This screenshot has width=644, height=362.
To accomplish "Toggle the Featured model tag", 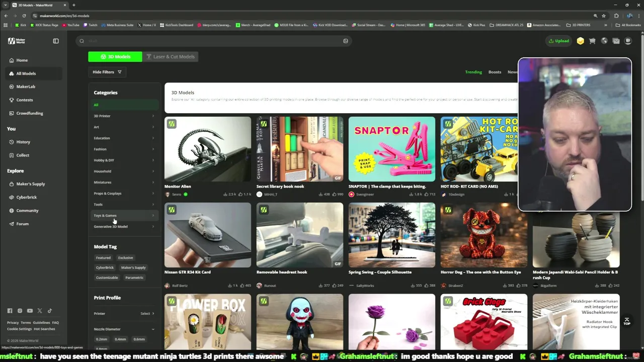I will click(103, 258).
